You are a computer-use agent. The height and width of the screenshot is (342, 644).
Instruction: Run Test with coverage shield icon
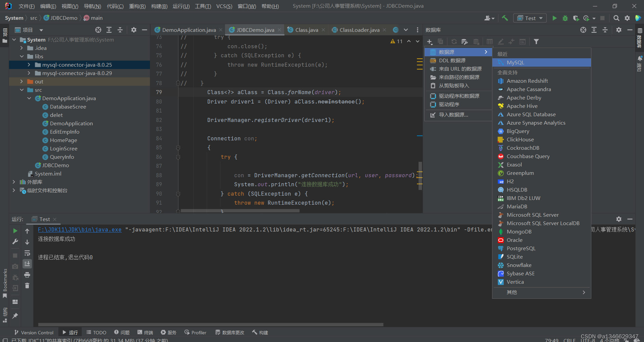(x=576, y=18)
